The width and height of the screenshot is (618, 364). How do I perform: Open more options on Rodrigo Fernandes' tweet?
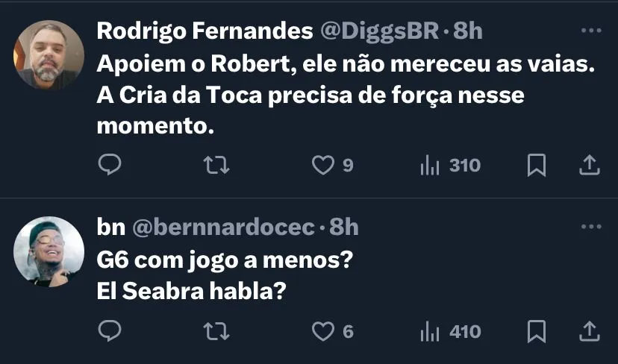click(590, 31)
